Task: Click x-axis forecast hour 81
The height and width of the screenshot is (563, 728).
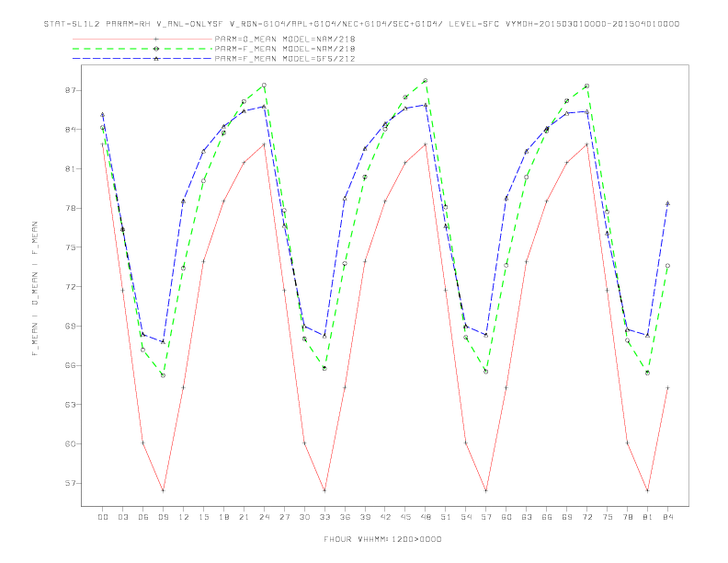Action: 648,517
